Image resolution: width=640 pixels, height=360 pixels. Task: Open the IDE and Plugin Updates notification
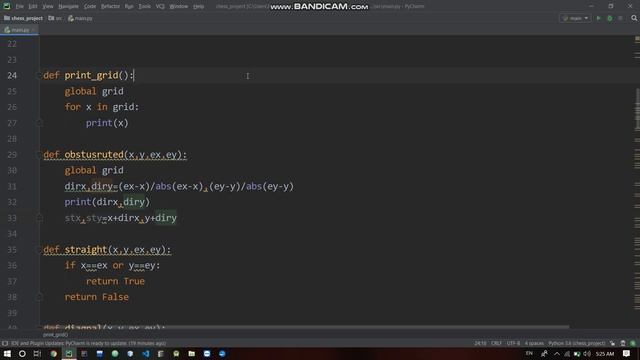pos(88,344)
